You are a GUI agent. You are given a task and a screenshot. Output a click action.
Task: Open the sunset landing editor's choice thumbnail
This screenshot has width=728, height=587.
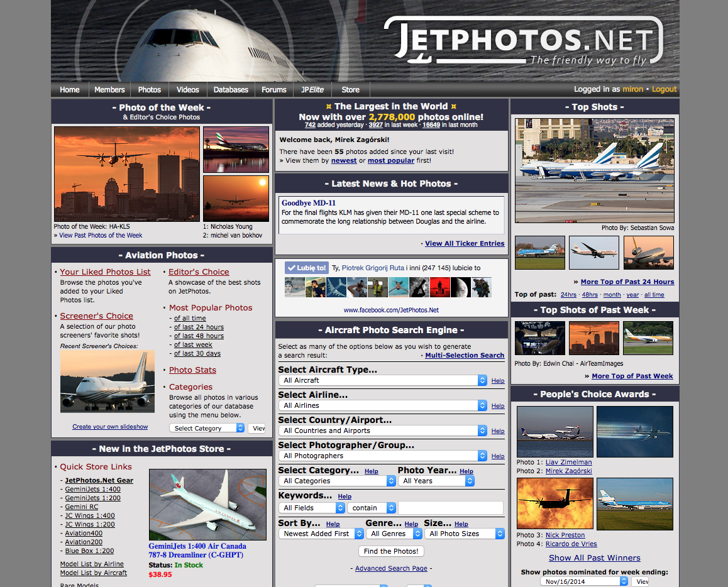pos(236,198)
